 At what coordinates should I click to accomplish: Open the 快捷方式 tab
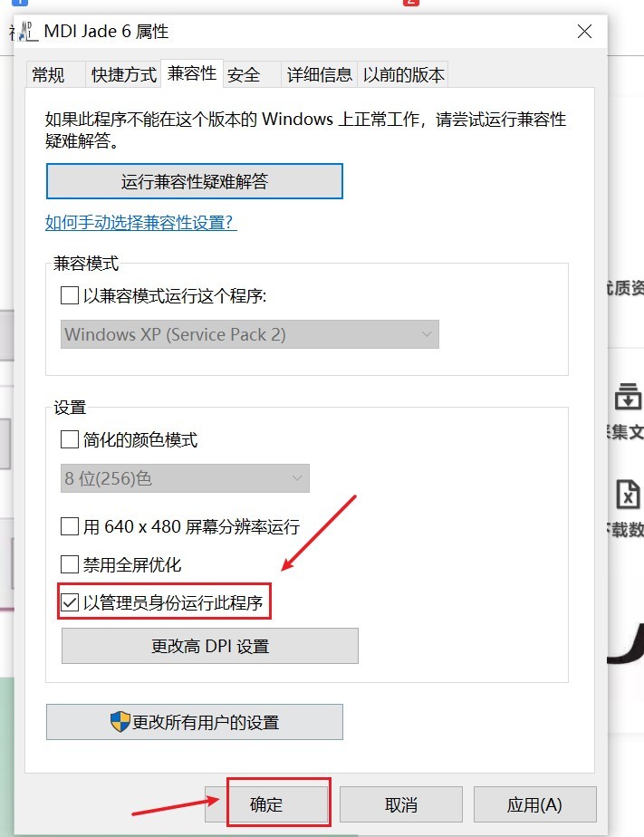tap(124, 74)
